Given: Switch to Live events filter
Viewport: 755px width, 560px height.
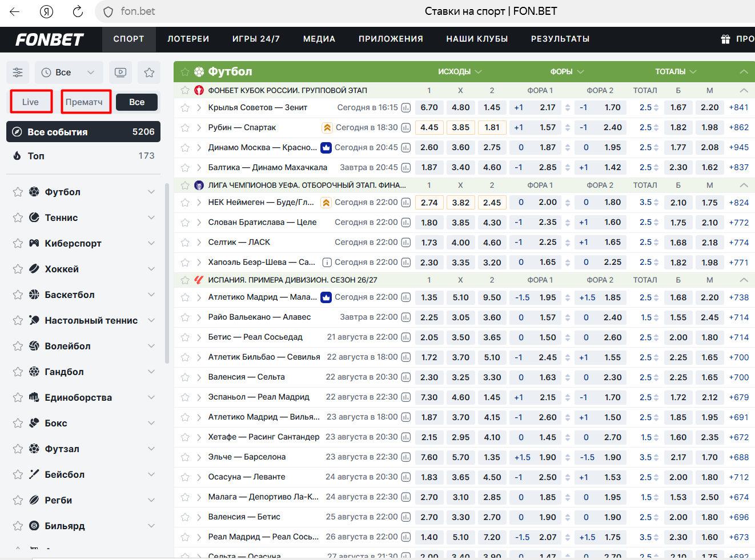Looking at the screenshot, I should [x=31, y=102].
